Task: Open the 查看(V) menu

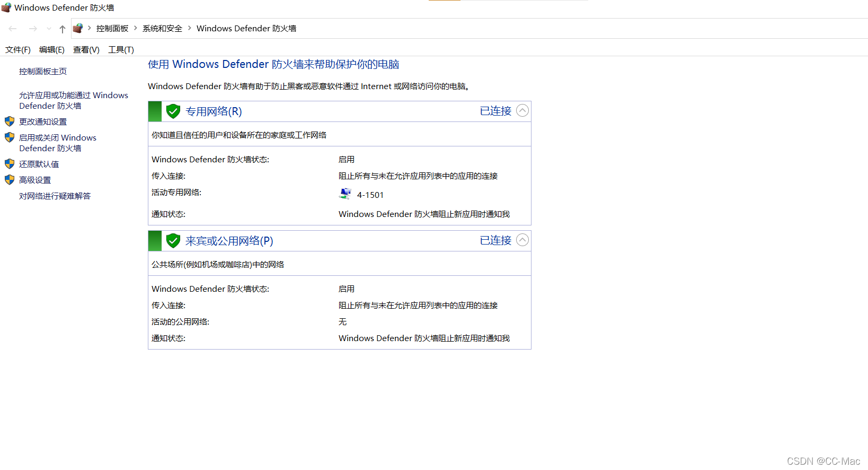Action: pyautogui.click(x=86, y=49)
